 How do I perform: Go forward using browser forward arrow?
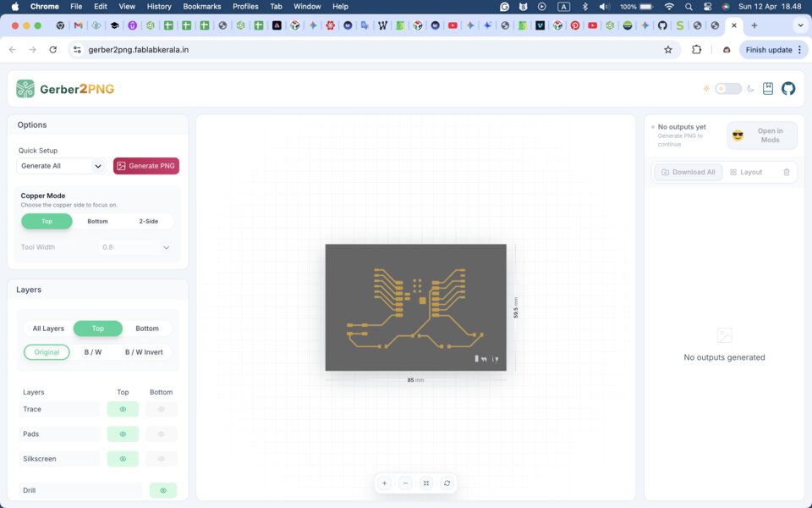[x=33, y=50]
